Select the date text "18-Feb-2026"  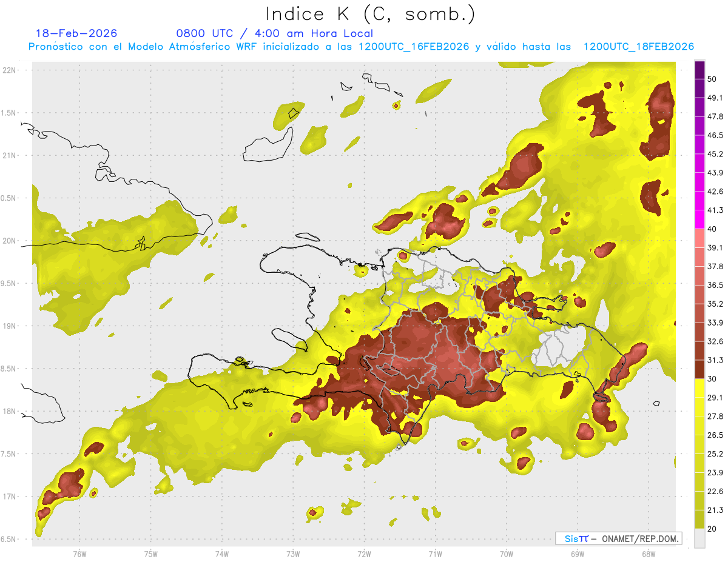pyautogui.click(x=76, y=33)
